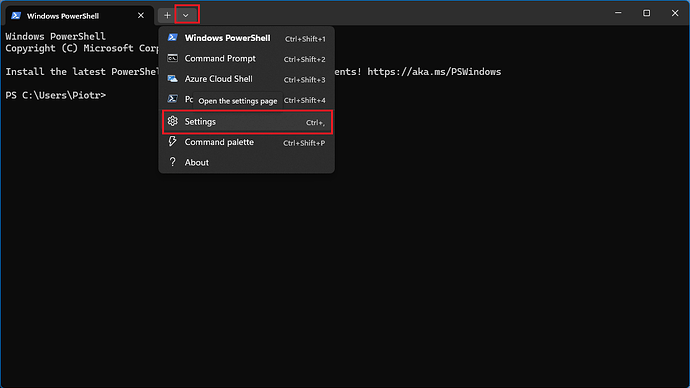Close the Terminal window
This screenshot has height=388, width=690.
coord(675,13)
